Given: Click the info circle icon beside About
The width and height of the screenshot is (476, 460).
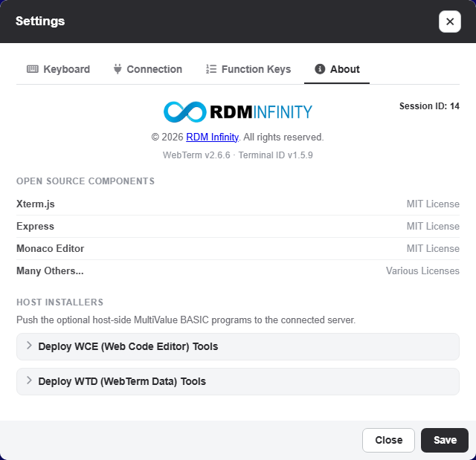Looking at the screenshot, I should [320, 69].
